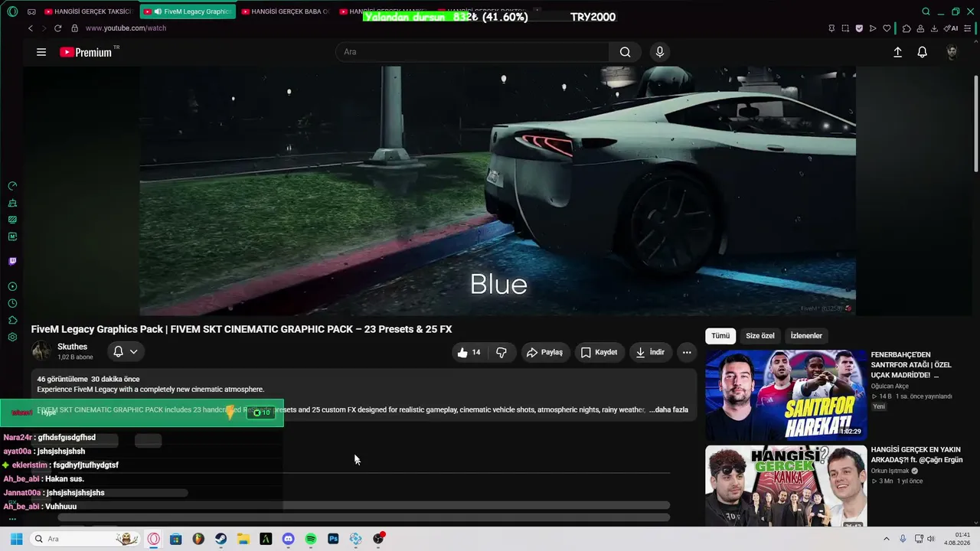Screen dimensions: 980x551
Task: Click the 'İndir' download button
Action: pyautogui.click(x=650, y=352)
